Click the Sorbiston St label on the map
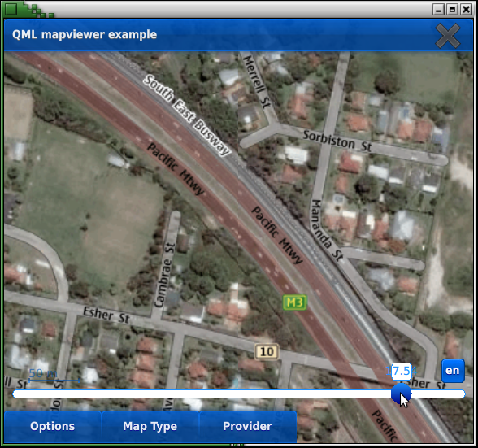Screen dimensions: 478x448 tap(337, 141)
